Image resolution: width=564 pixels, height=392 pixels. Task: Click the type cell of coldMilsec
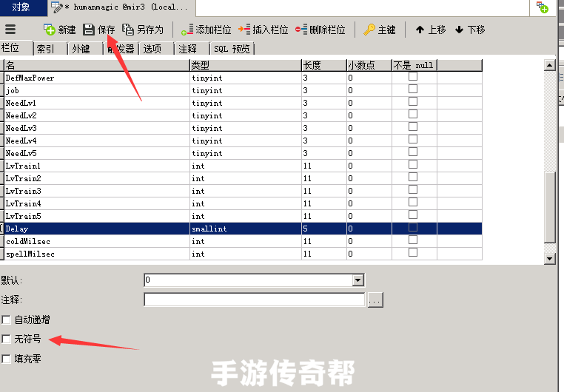coord(246,241)
